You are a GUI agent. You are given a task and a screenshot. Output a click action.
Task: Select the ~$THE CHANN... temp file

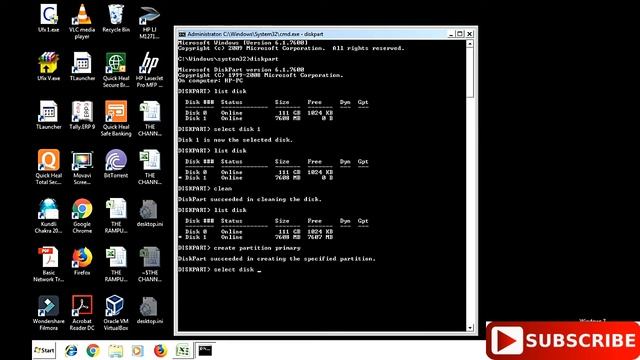coord(149,264)
